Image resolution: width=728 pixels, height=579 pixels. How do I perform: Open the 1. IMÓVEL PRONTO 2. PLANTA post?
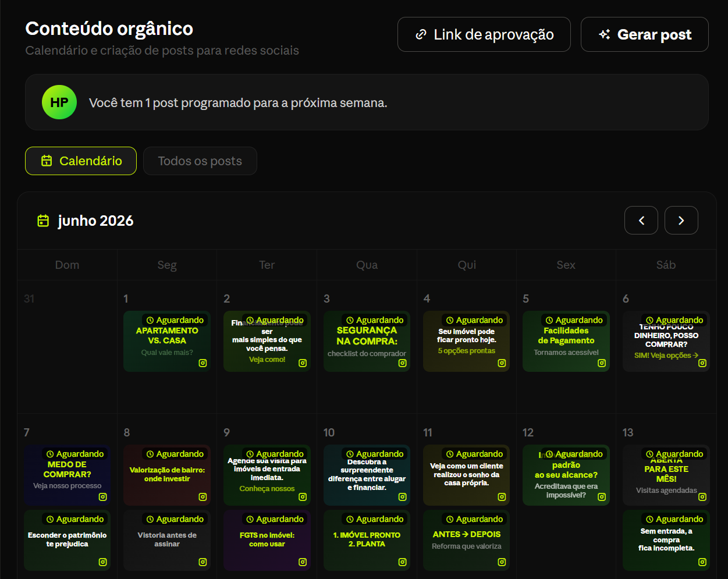pos(367,541)
